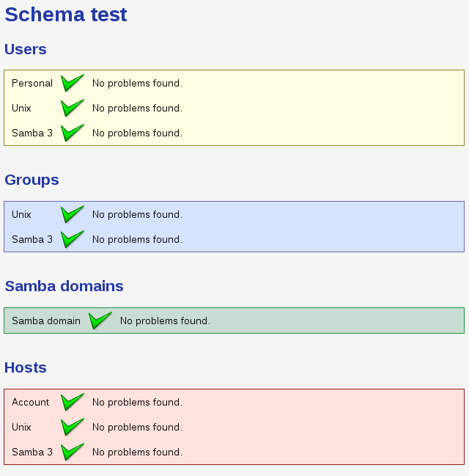Click the Hosts section heading

tap(26, 367)
